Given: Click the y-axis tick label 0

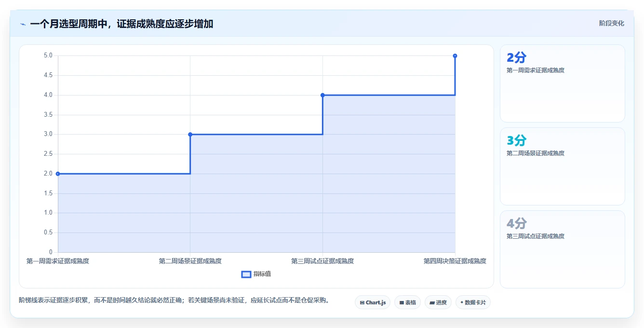Looking at the screenshot, I should pyautogui.click(x=51, y=252).
